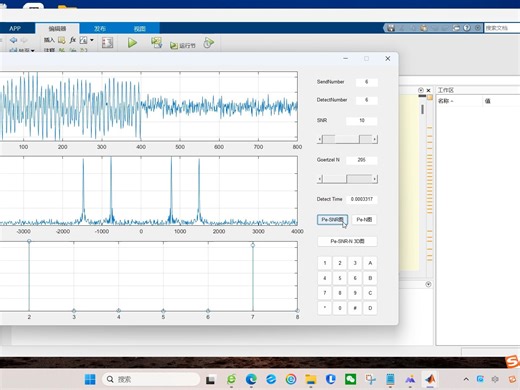Screen dimensions: 520x390
Task: Click keypad button #
Action: (x=355, y=308)
